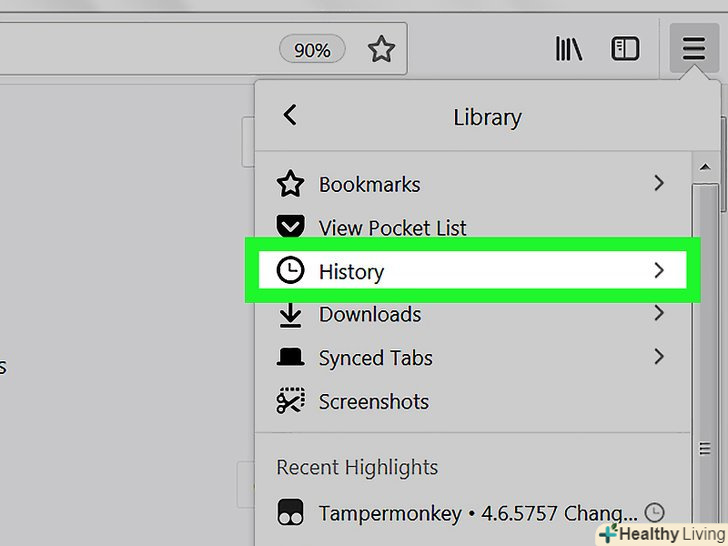Expand the Bookmarks submenu chevron

pyautogui.click(x=658, y=183)
